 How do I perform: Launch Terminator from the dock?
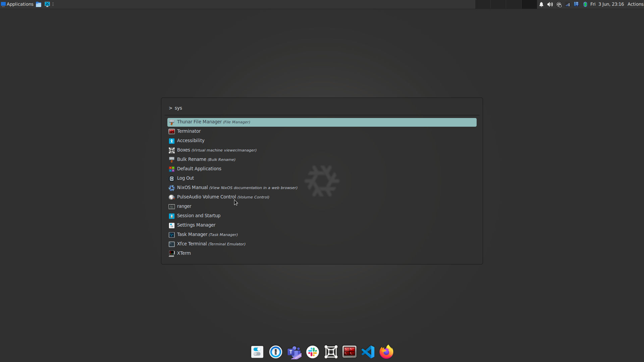pos(350,352)
